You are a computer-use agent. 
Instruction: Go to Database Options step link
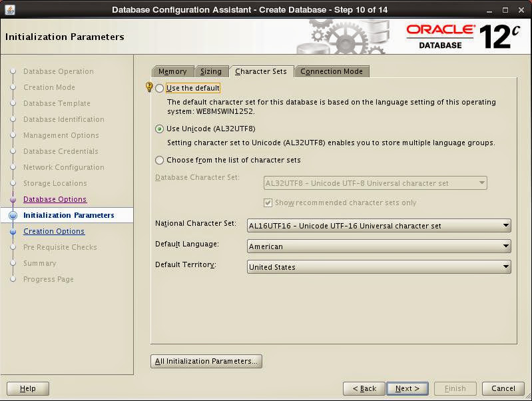click(55, 199)
